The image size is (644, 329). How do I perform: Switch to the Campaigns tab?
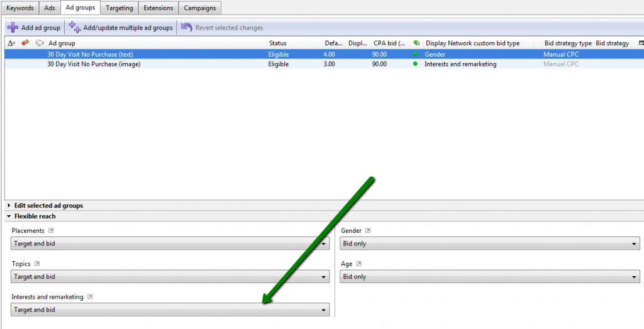click(199, 8)
